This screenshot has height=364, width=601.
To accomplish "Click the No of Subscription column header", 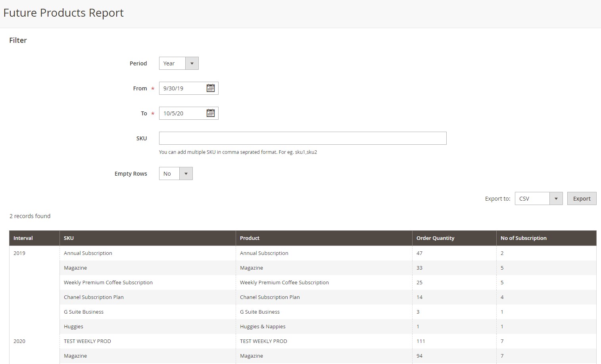I will [523, 238].
